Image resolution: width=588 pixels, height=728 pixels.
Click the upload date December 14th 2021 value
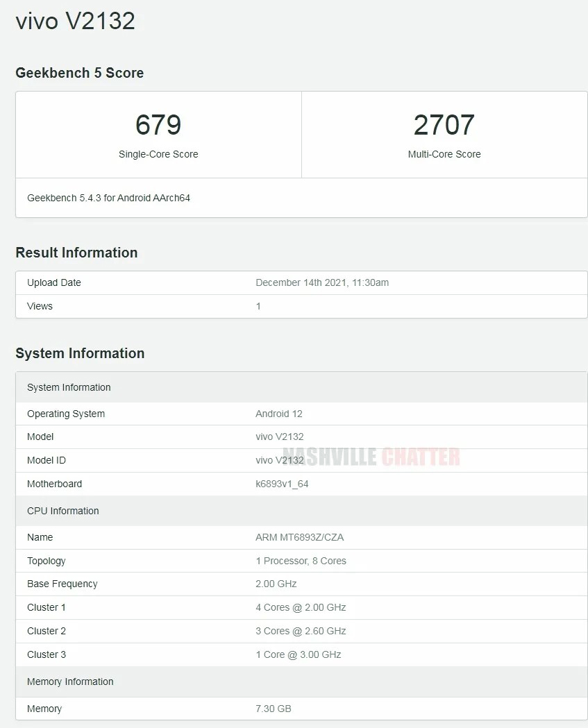click(322, 282)
